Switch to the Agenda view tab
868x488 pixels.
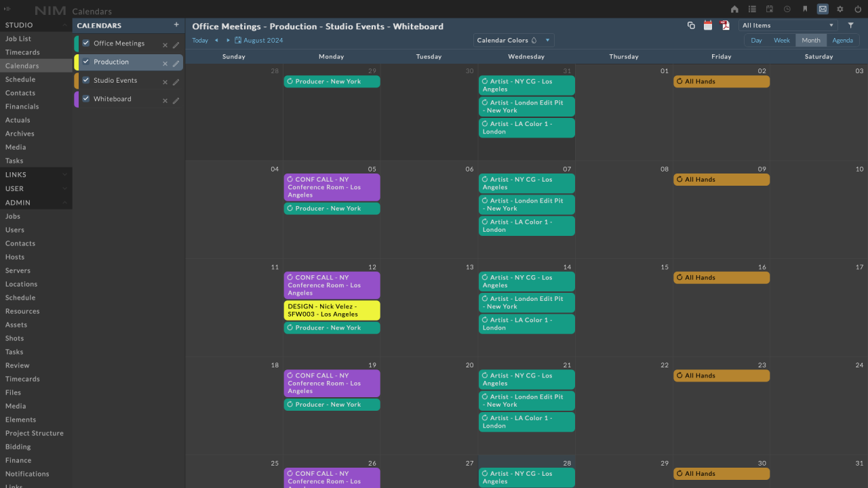click(x=842, y=41)
